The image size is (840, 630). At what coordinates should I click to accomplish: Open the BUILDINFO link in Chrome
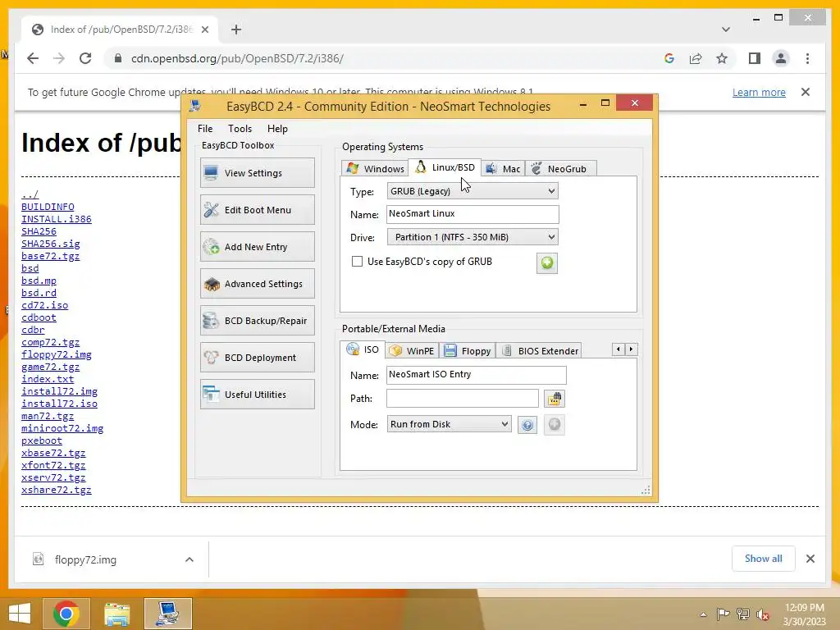tap(48, 207)
